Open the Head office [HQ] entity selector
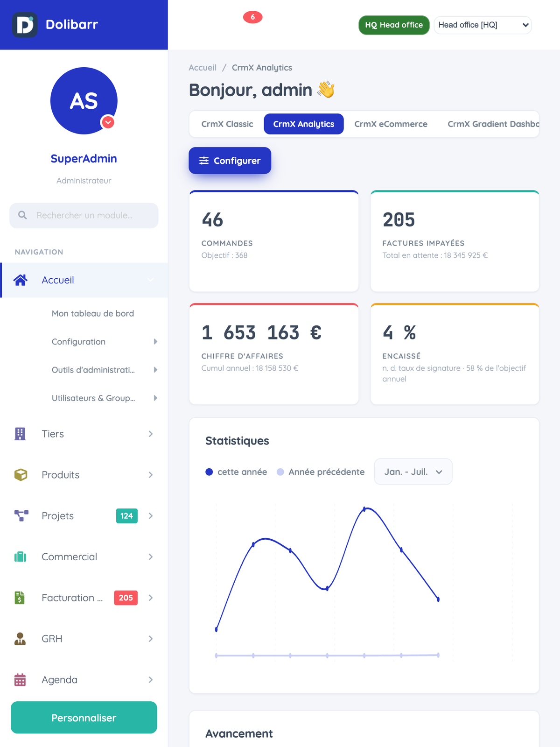This screenshot has height=747, width=560. coord(483,25)
